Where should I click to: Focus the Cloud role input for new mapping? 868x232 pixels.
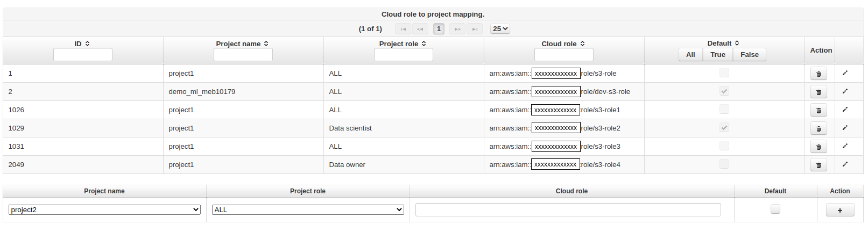tap(568, 210)
